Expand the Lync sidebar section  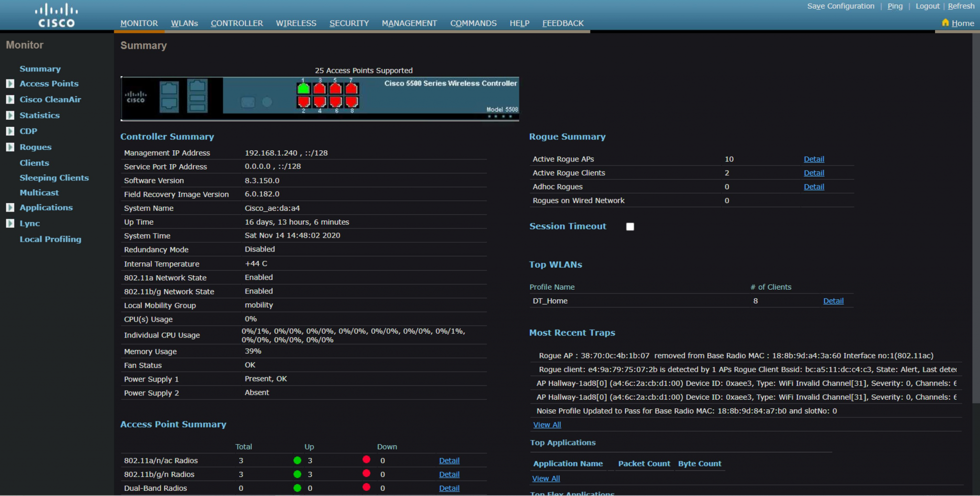point(10,224)
